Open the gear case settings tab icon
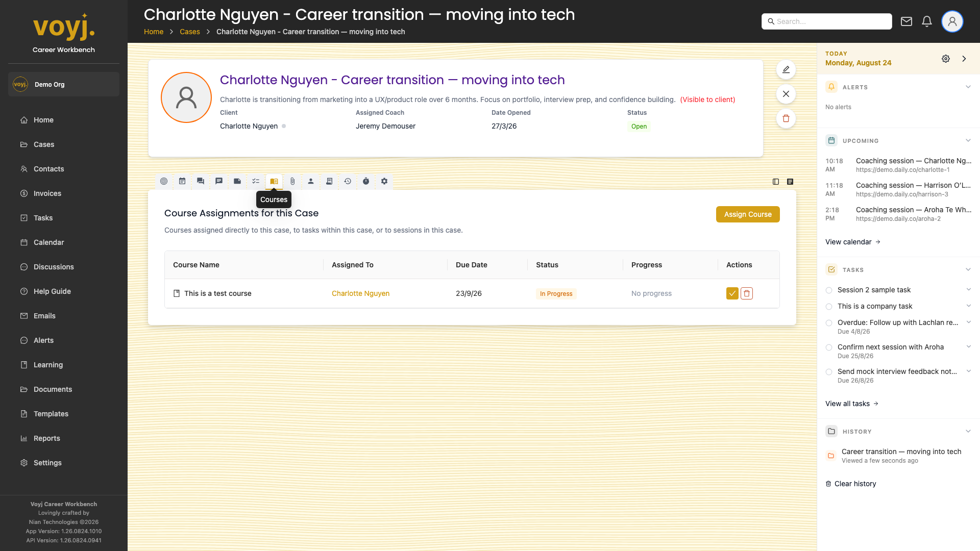Image resolution: width=980 pixels, height=551 pixels. click(384, 181)
